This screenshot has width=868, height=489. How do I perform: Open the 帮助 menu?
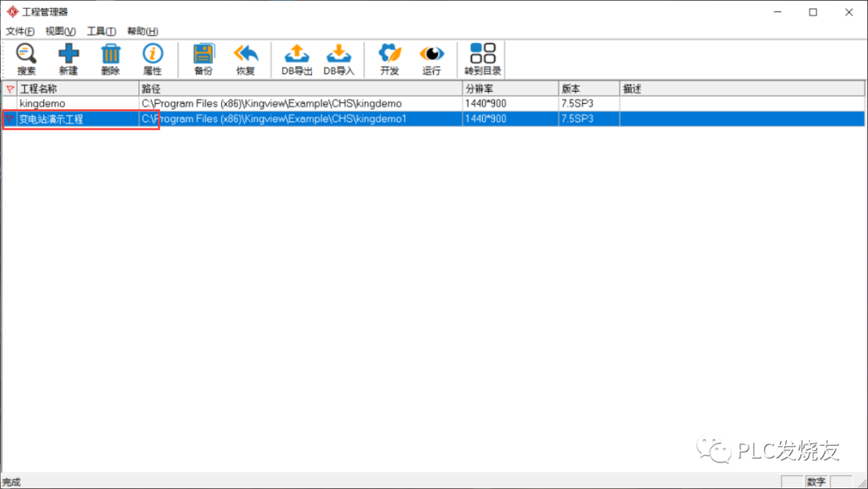coord(141,31)
